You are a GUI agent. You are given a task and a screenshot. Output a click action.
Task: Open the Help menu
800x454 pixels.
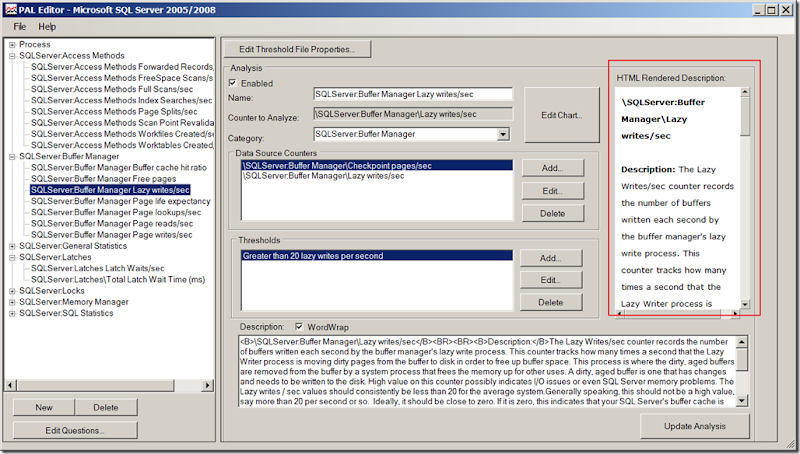(x=47, y=26)
